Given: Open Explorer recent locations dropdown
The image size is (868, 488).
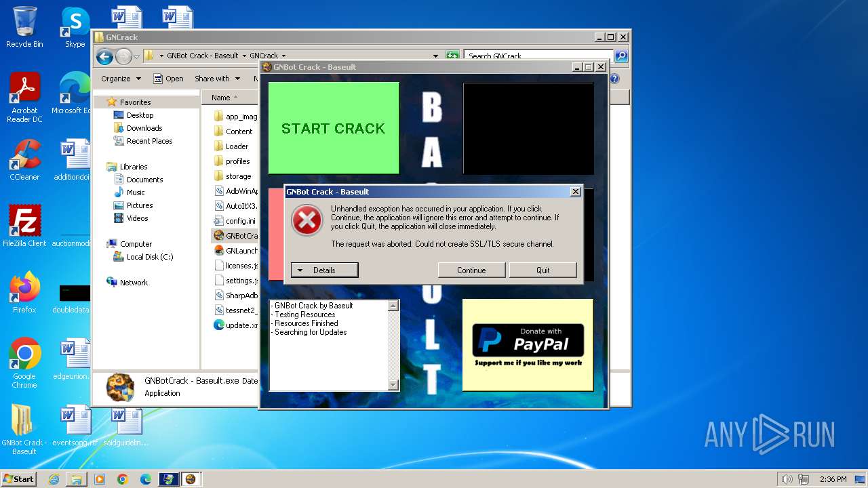Looking at the screenshot, I should [x=136, y=56].
